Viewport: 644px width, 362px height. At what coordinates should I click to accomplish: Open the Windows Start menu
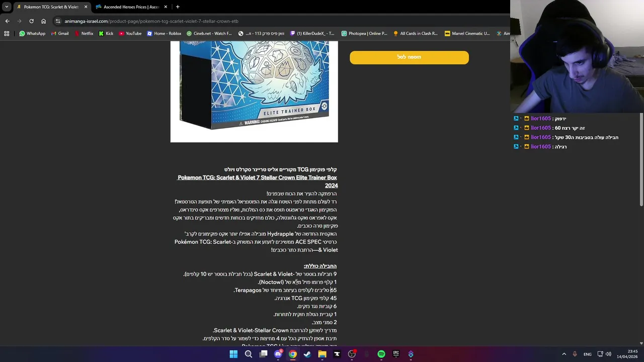click(x=233, y=354)
